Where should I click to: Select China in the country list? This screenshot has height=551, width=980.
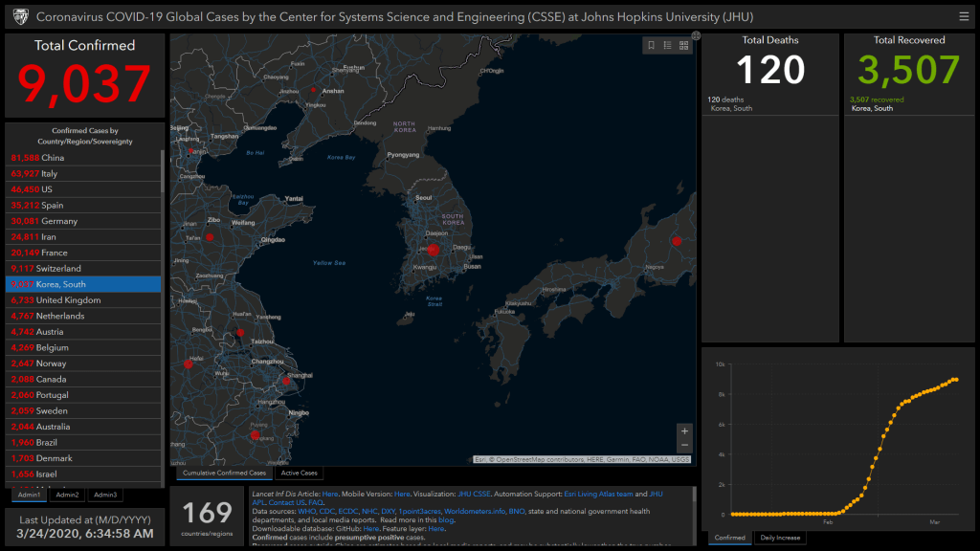pos(83,158)
